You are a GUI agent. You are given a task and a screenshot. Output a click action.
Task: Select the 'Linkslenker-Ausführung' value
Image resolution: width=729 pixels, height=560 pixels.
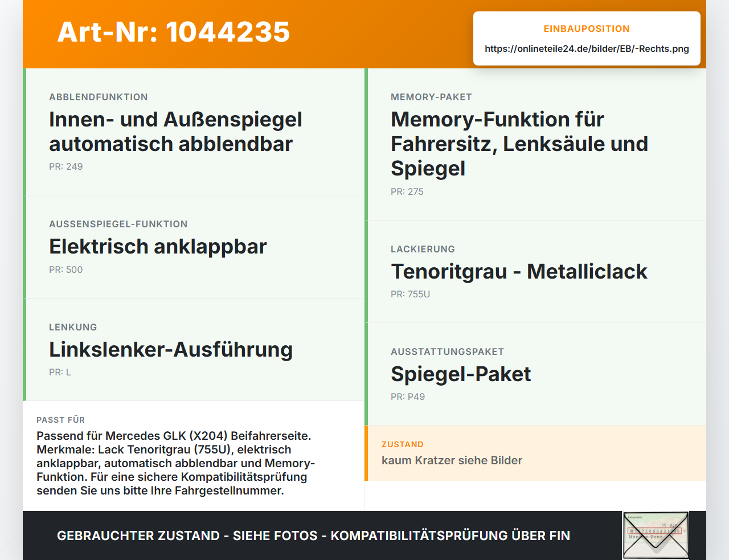point(171,349)
